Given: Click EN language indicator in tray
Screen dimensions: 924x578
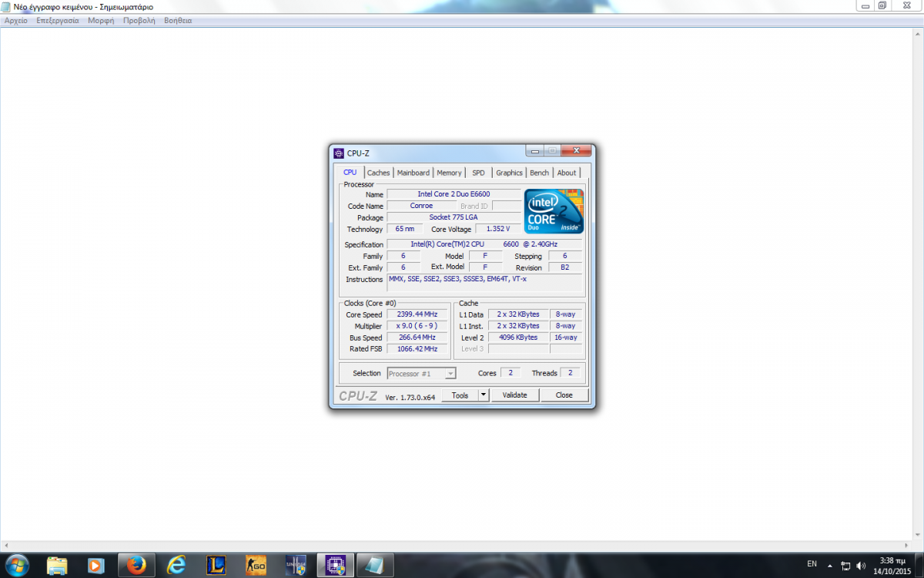Looking at the screenshot, I should [812, 563].
